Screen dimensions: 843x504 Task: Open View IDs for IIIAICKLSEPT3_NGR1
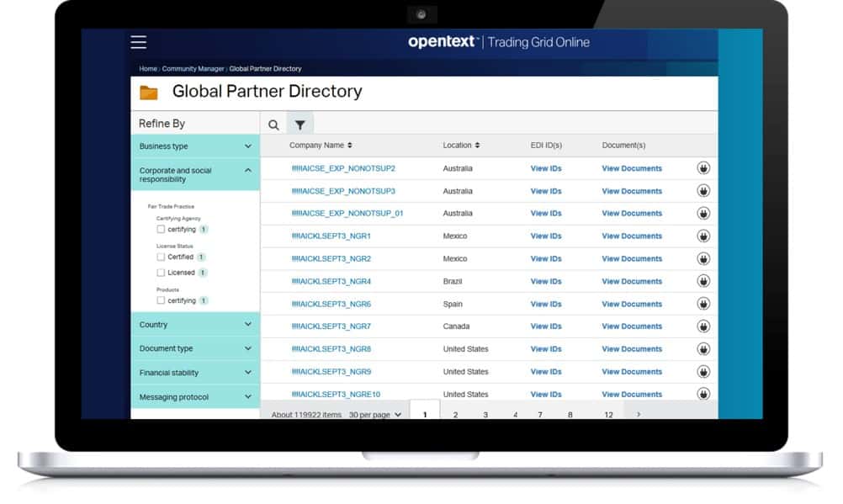545,236
